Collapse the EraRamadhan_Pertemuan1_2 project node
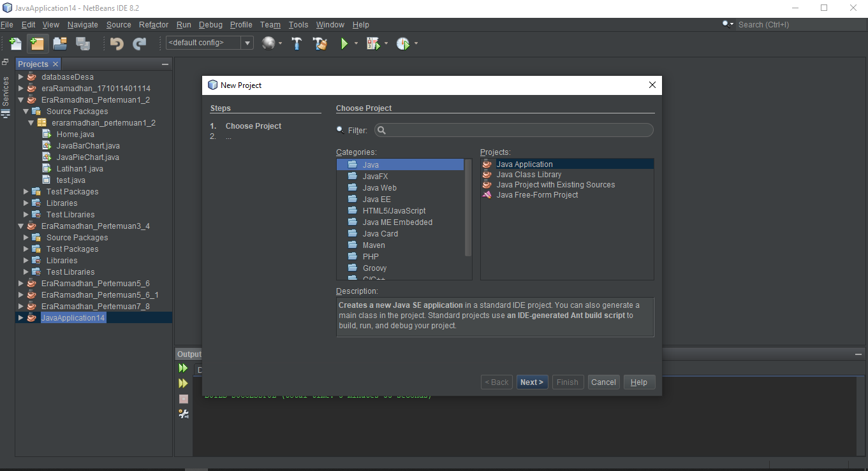868x471 pixels. click(21, 100)
